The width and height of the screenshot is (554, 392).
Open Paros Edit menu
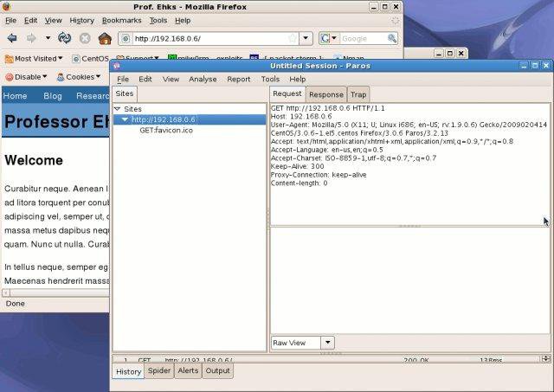[x=145, y=79]
